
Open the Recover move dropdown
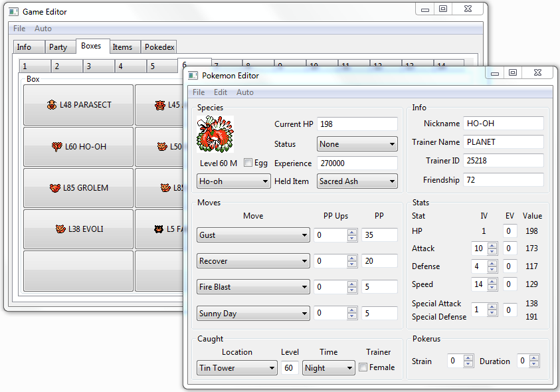pyautogui.click(x=253, y=261)
